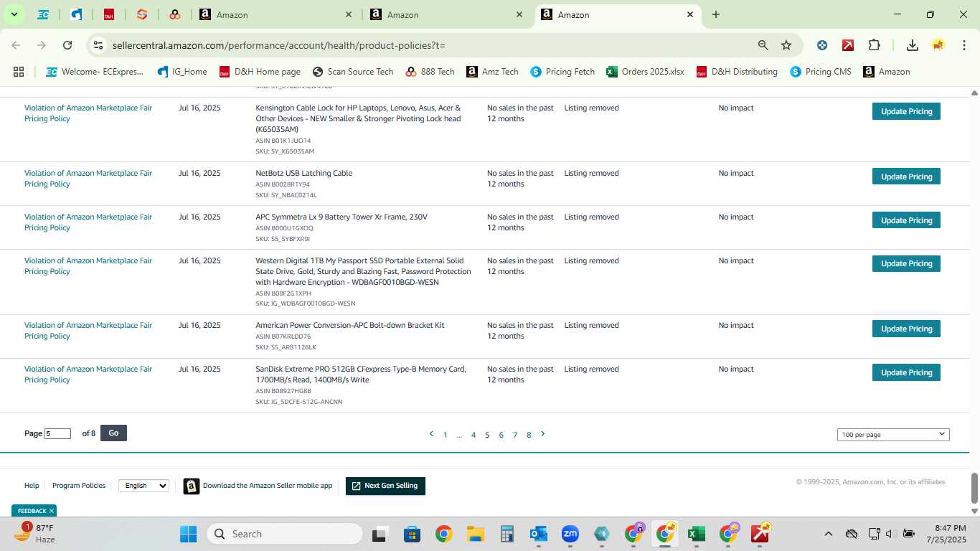This screenshot has height=551, width=980.
Task: Open Help link in footer
Action: [32, 486]
